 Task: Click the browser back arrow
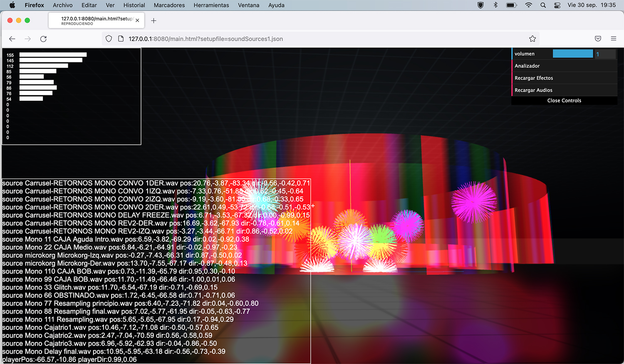(12, 39)
